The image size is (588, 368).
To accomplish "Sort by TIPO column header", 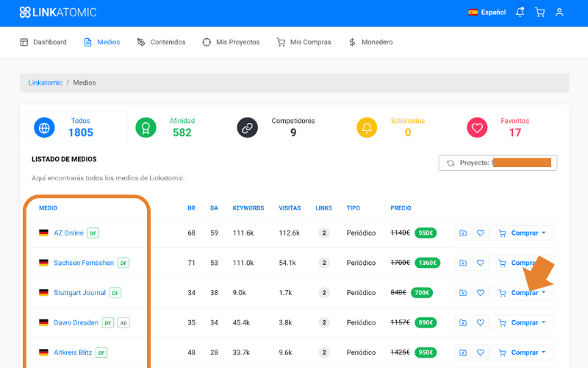I will coord(354,208).
